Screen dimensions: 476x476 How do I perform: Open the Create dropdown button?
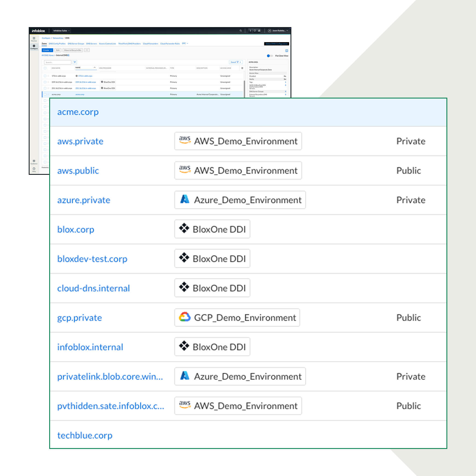click(x=47, y=50)
